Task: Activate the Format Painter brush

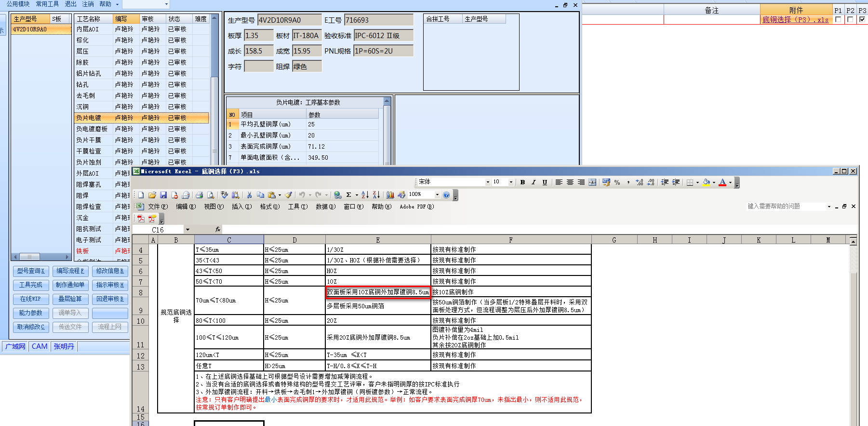Action: pyautogui.click(x=288, y=195)
